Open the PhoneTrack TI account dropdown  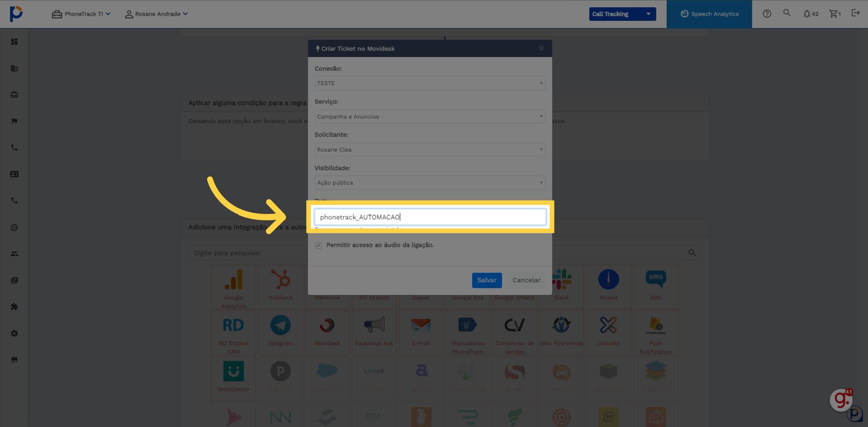click(x=81, y=14)
